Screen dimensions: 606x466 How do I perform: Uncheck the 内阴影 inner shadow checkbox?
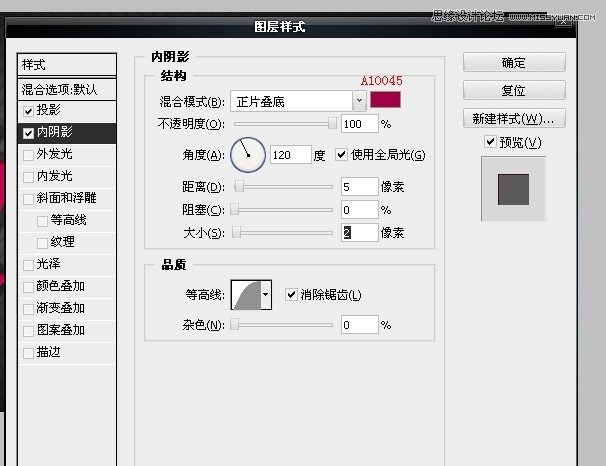28,133
